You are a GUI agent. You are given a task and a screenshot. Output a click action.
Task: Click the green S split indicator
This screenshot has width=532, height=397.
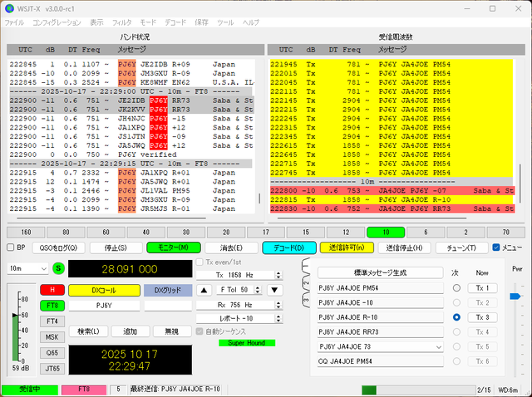click(x=58, y=268)
